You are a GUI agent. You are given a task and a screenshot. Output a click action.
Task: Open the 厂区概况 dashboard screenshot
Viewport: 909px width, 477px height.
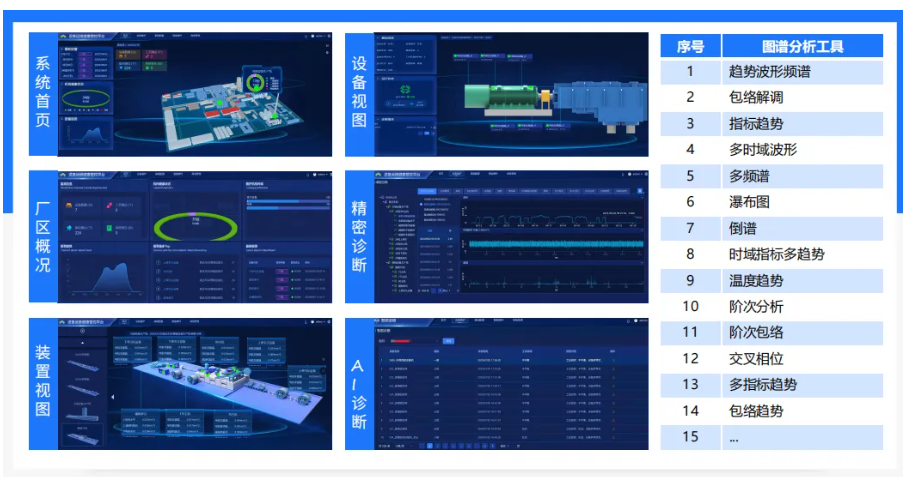(195, 236)
